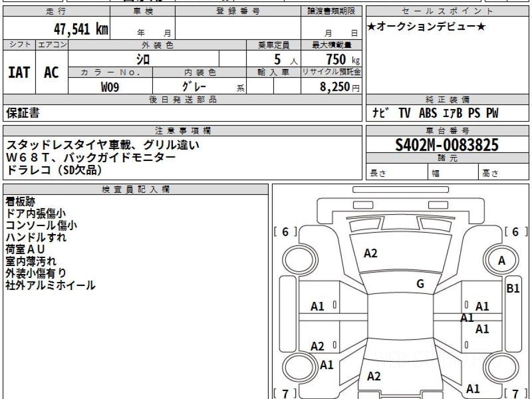Click the mileage value 47,541 km

[81, 30]
